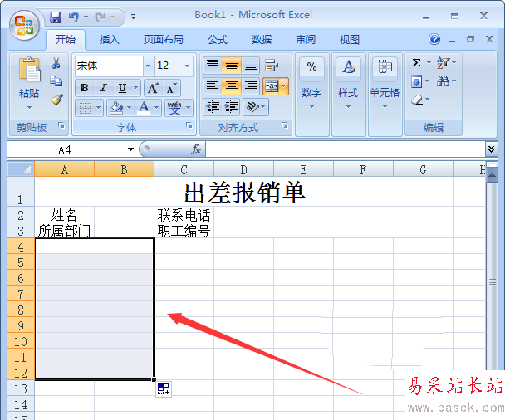
Task: Decrease the font size
Action: tap(171, 88)
